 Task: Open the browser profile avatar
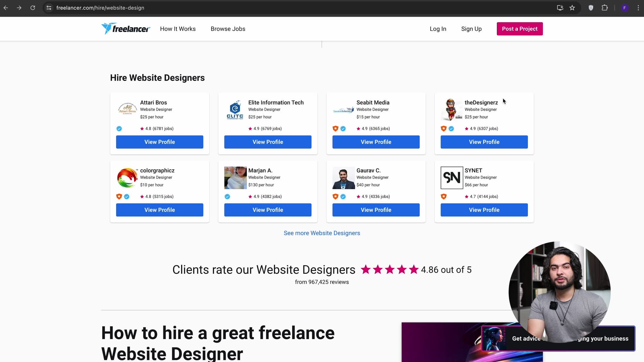point(625,8)
